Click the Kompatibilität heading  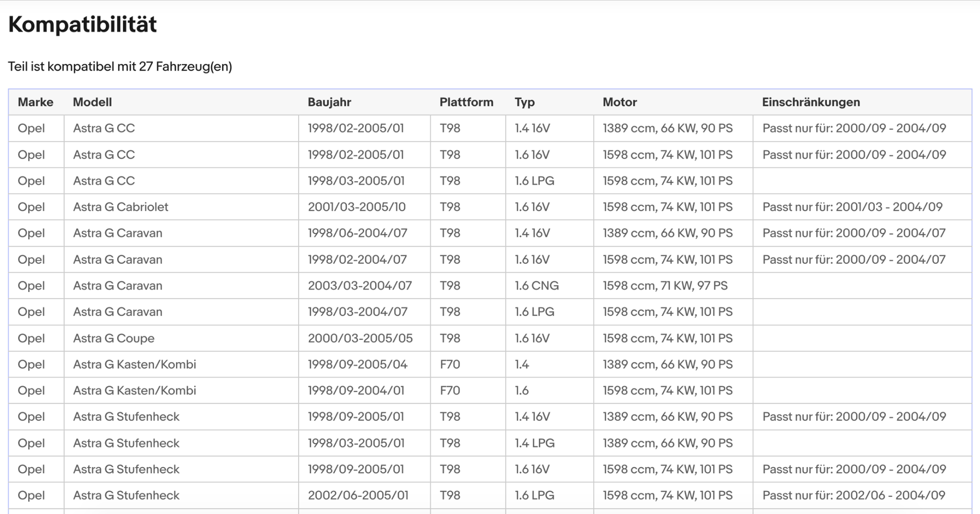83,24
